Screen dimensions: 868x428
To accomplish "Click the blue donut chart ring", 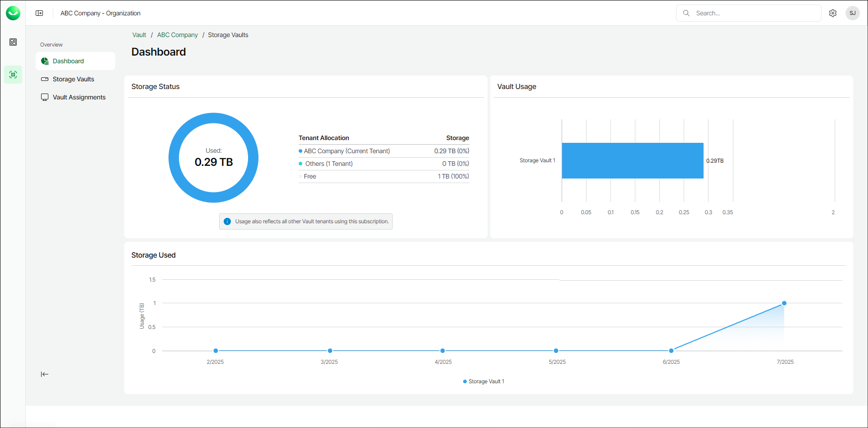I will [174, 158].
